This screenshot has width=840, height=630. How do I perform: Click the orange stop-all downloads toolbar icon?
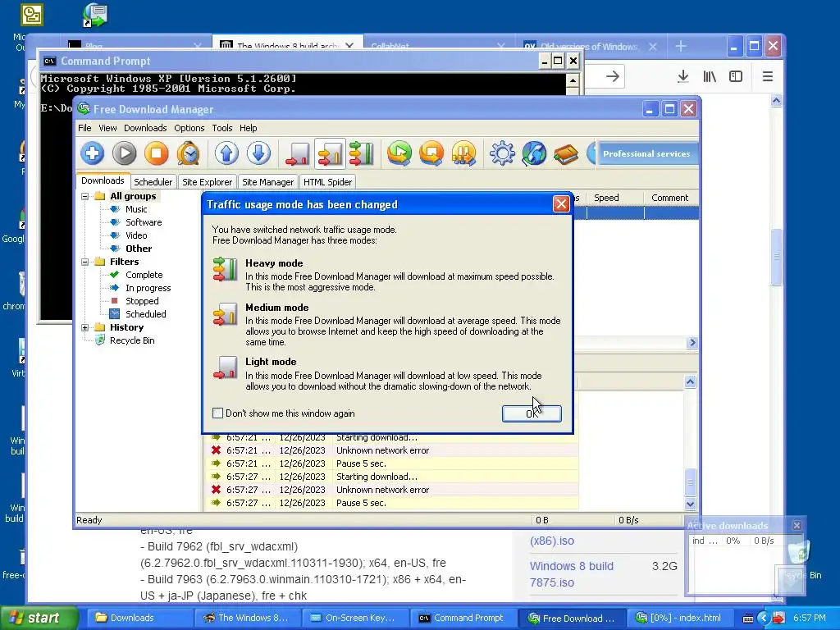[x=431, y=153]
